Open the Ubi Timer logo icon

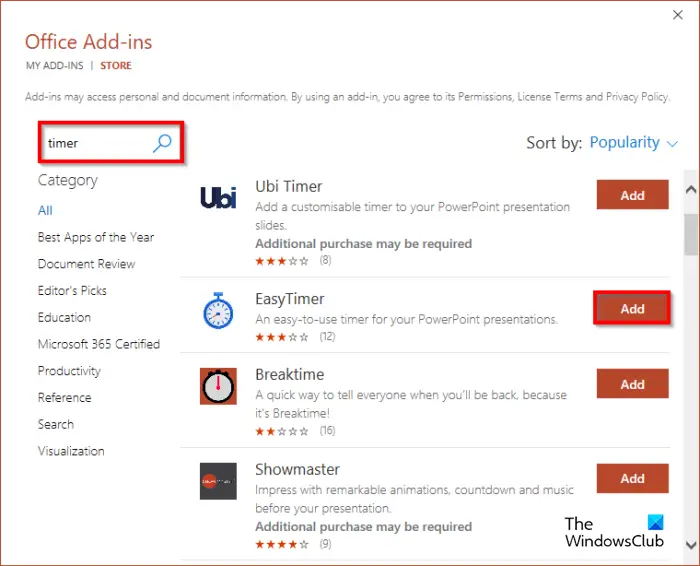pos(218,198)
